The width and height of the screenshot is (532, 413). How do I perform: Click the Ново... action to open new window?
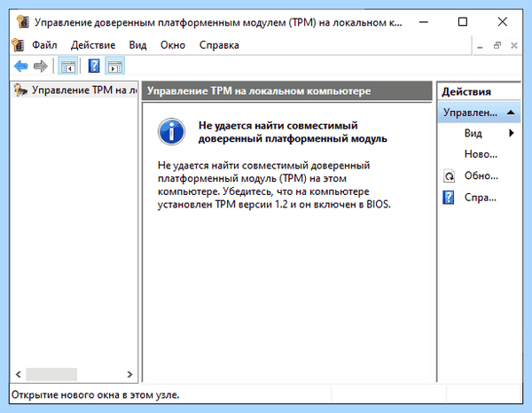(x=481, y=154)
